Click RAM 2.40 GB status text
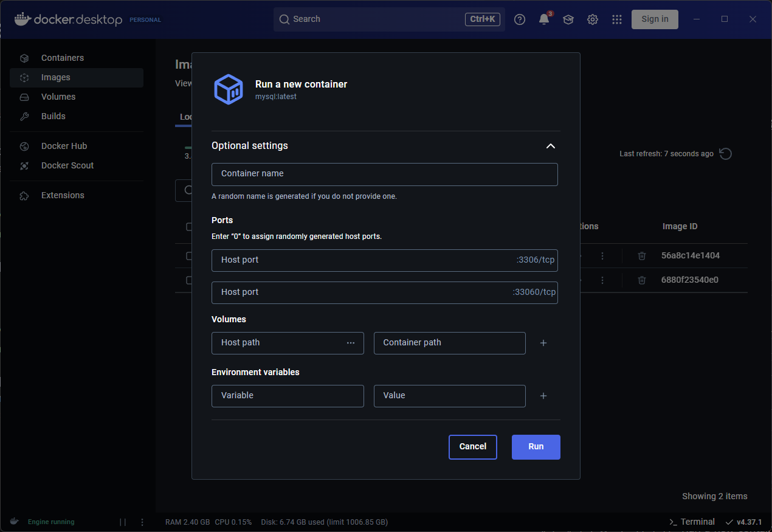Screen dimensions: 772x532 188,522
